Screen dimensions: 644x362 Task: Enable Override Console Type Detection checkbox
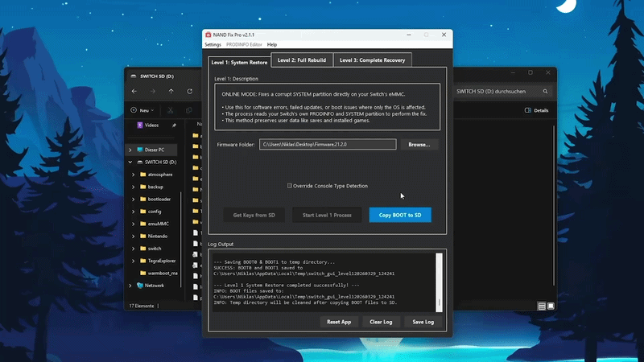point(290,186)
